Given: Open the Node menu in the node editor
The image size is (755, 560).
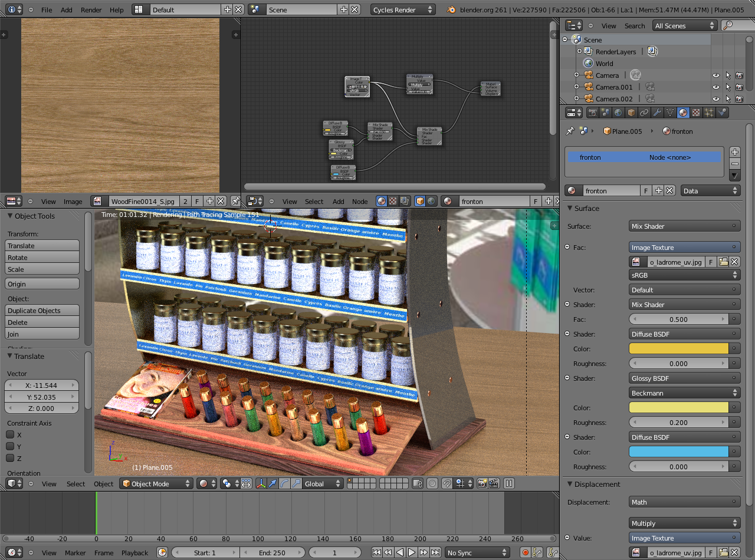Looking at the screenshot, I should (360, 201).
